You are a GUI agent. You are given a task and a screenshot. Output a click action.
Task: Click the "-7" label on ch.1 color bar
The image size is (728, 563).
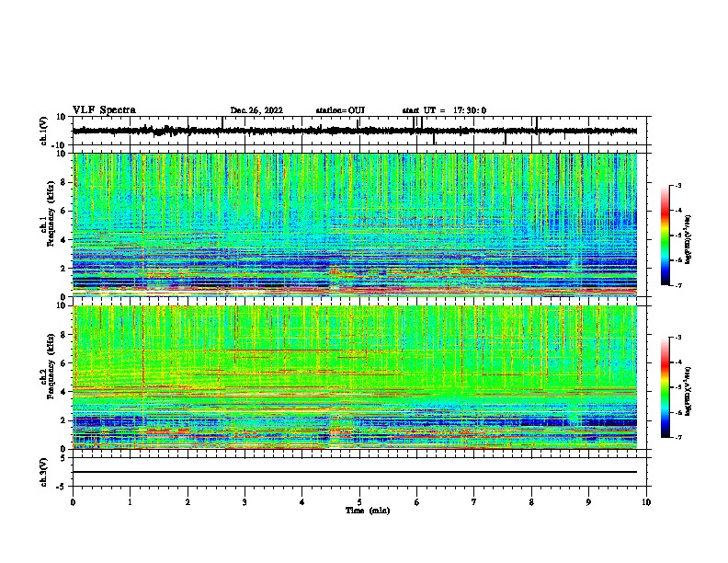677,285
